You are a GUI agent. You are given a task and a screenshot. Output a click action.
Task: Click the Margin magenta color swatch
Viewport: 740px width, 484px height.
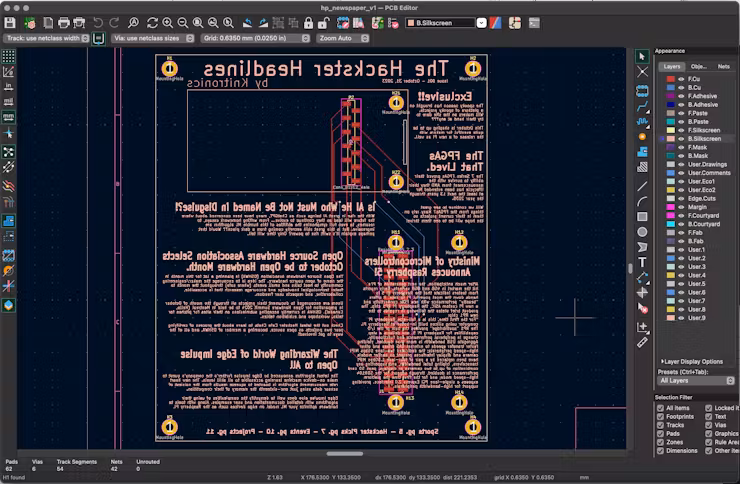pos(670,207)
